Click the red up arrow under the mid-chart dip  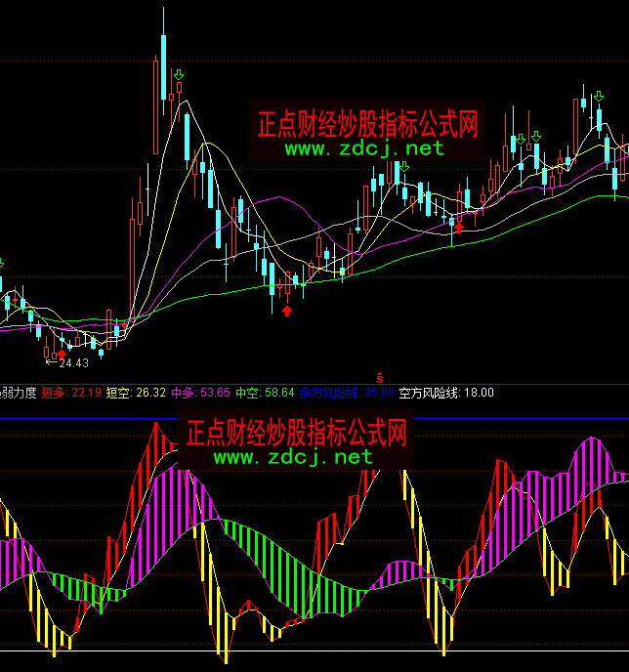(287, 311)
